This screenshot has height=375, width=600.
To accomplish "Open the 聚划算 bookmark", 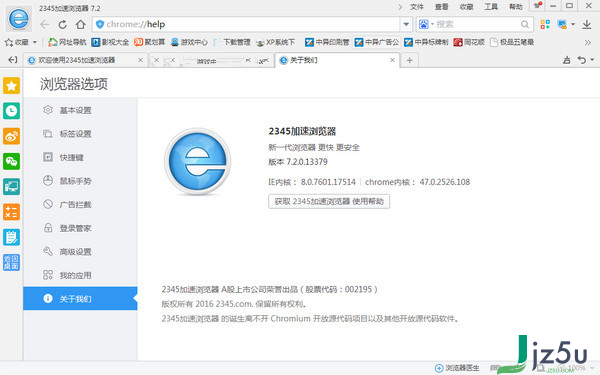I will 150,42.
